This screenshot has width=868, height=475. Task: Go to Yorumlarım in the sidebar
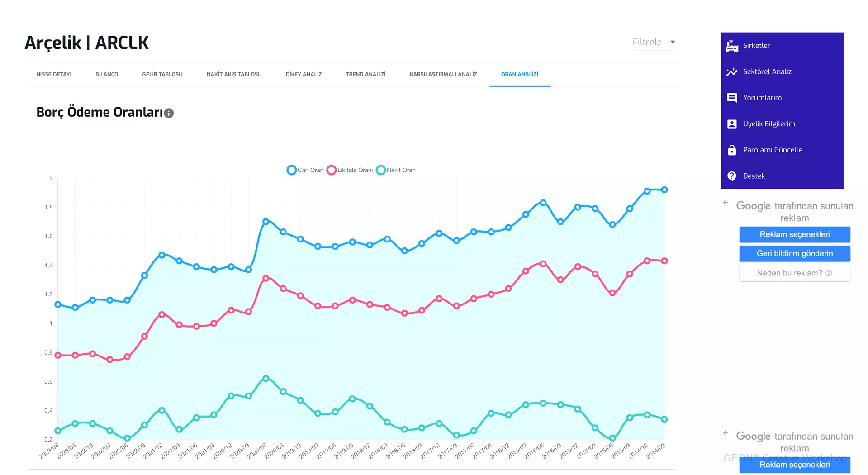pos(782,98)
